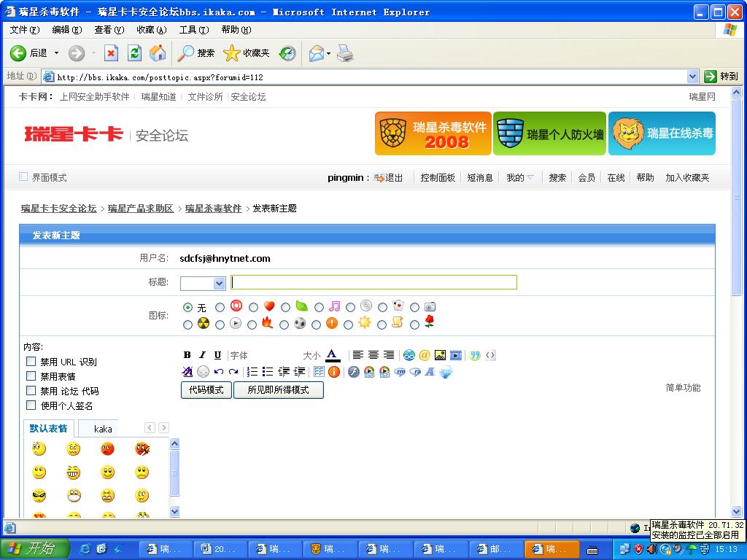This screenshot has width=747, height=560.
Task: Insert RealMedia using the rm icon
Action: pyautogui.click(x=400, y=372)
